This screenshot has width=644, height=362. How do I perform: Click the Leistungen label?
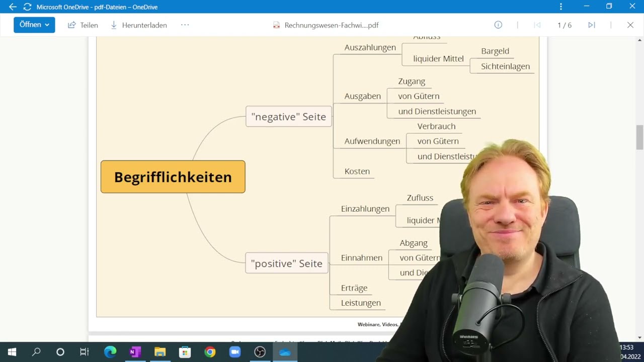361,303
